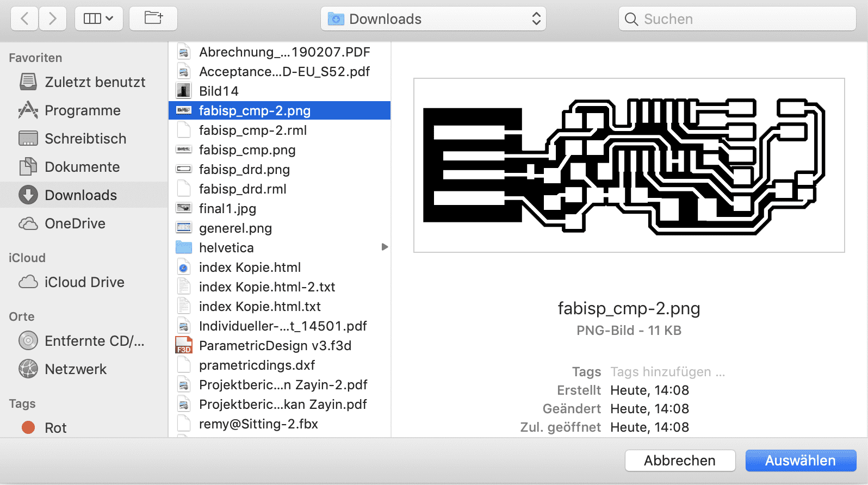The image size is (868, 485).
Task: Expand the helvetica folder arrow
Action: pos(385,247)
